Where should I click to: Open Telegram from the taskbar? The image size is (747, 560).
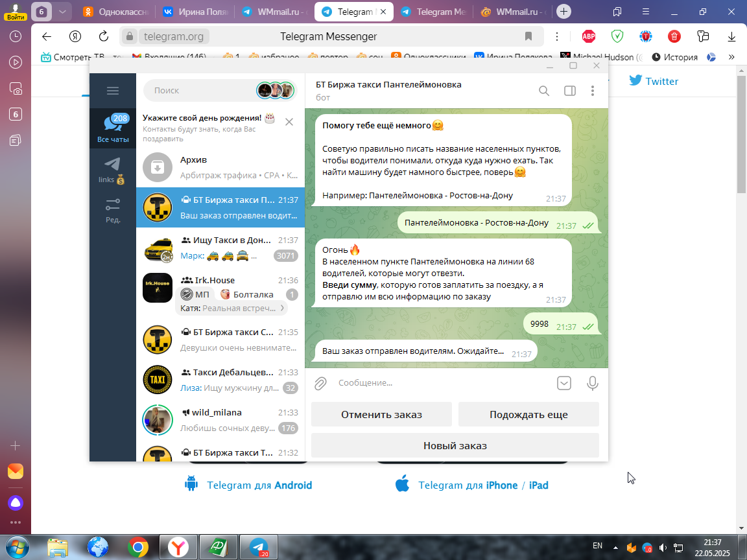(259, 547)
